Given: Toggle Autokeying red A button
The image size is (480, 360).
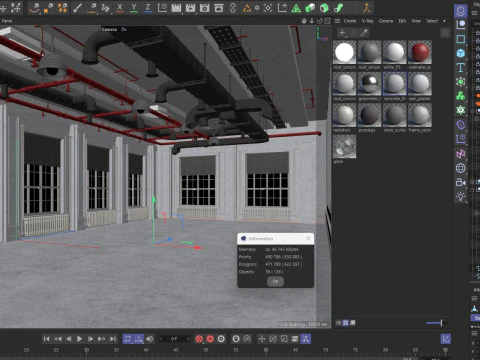Looking at the screenshot, I should tap(210, 339).
